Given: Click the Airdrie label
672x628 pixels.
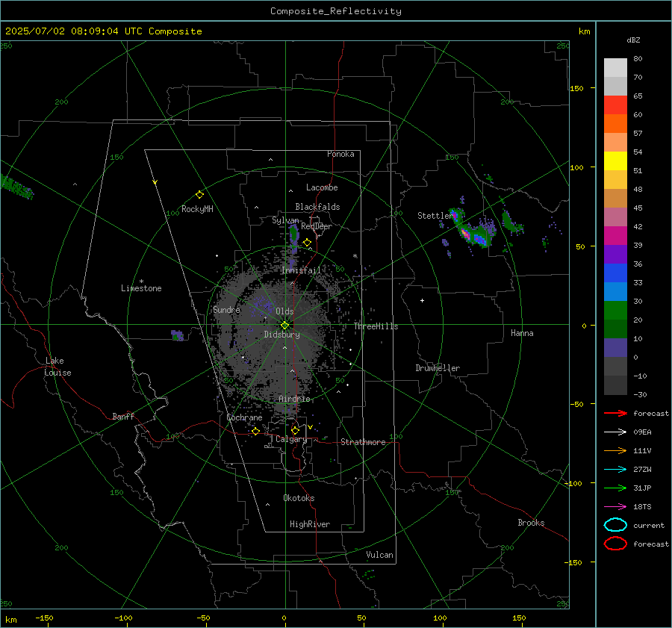Looking at the screenshot, I should point(294,399).
